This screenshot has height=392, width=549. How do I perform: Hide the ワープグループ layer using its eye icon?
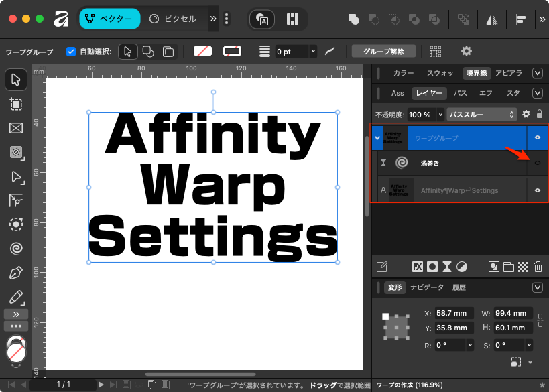537,137
